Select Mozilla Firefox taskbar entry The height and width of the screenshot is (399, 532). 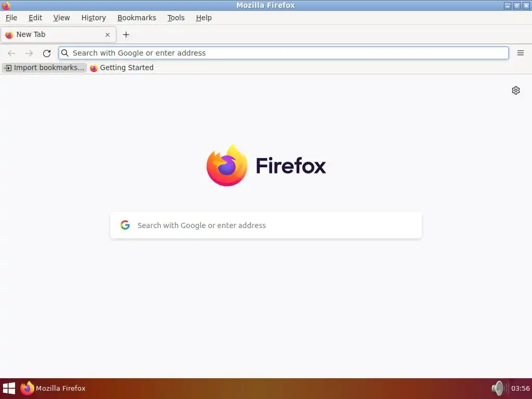tap(53, 389)
